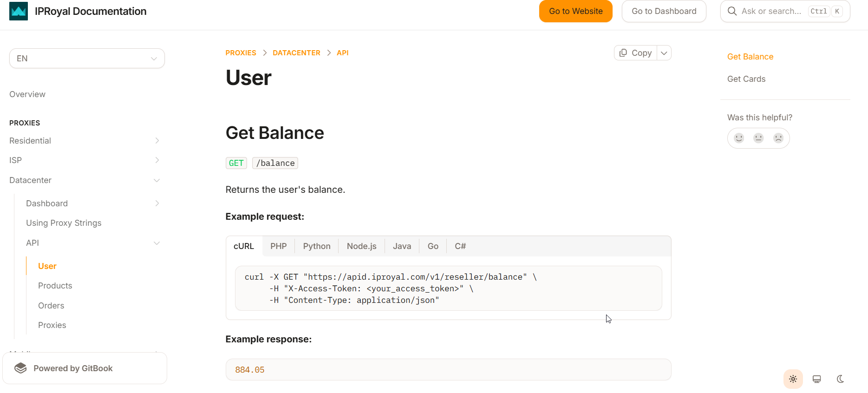
Task: Expand the Residential proxies section
Action: click(157, 141)
